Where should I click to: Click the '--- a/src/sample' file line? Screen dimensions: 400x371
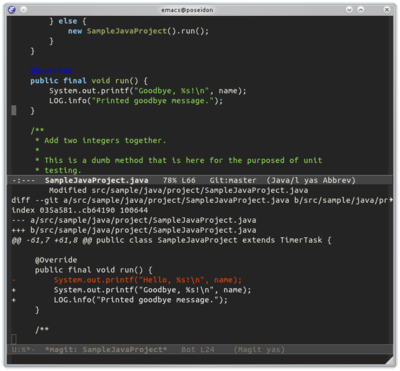coord(134,220)
